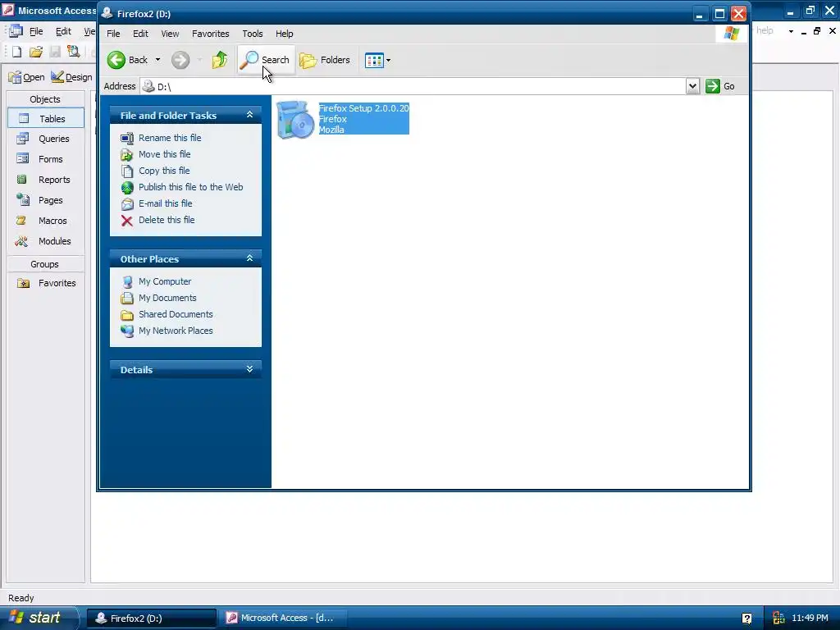The image size is (840, 630).
Task: Expand the Details panel
Action: coord(249,369)
